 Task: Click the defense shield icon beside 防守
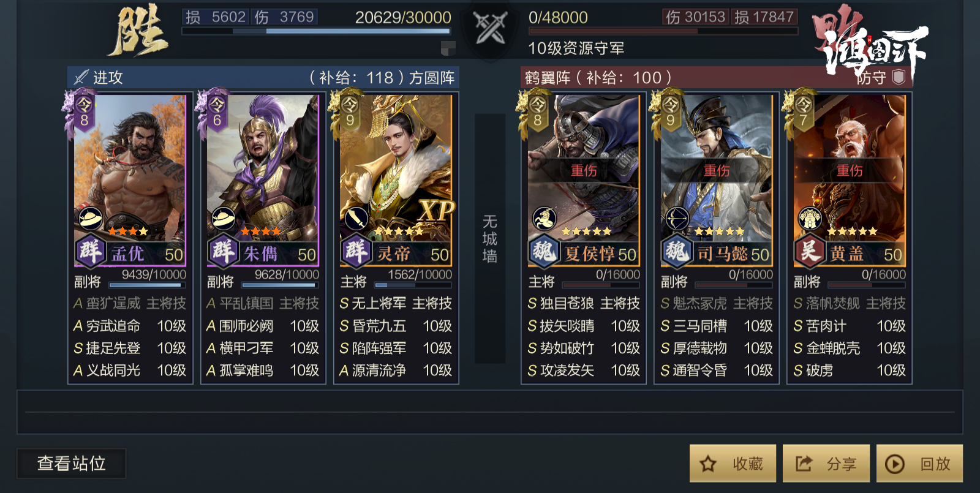point(899,77)
